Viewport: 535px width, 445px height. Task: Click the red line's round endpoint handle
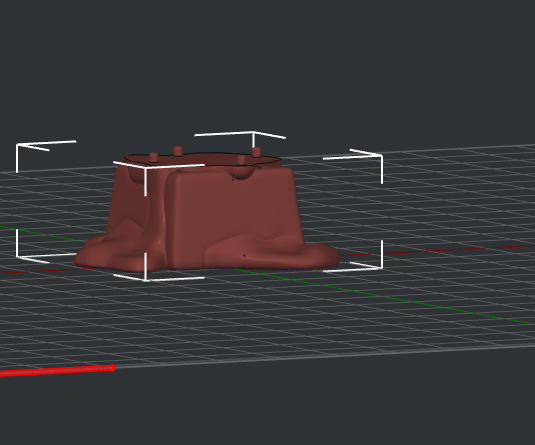tap(113, 368)
